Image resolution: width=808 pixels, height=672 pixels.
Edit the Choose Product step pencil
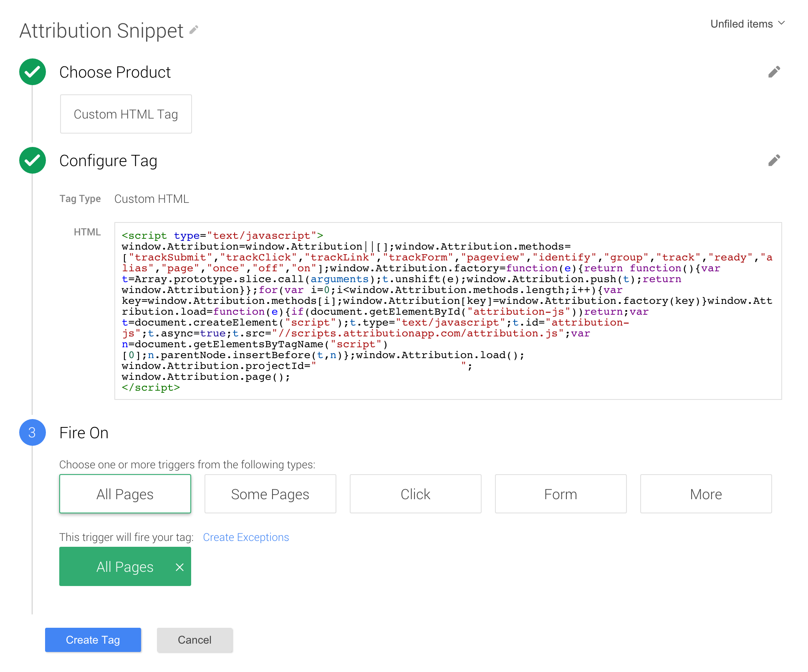point(774,72)
